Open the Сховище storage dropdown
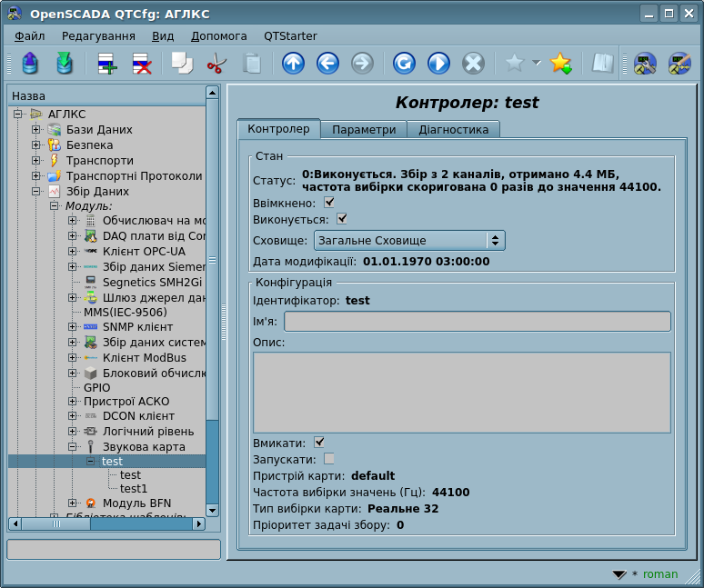The image size is (704, 588). tap(408, 240)
